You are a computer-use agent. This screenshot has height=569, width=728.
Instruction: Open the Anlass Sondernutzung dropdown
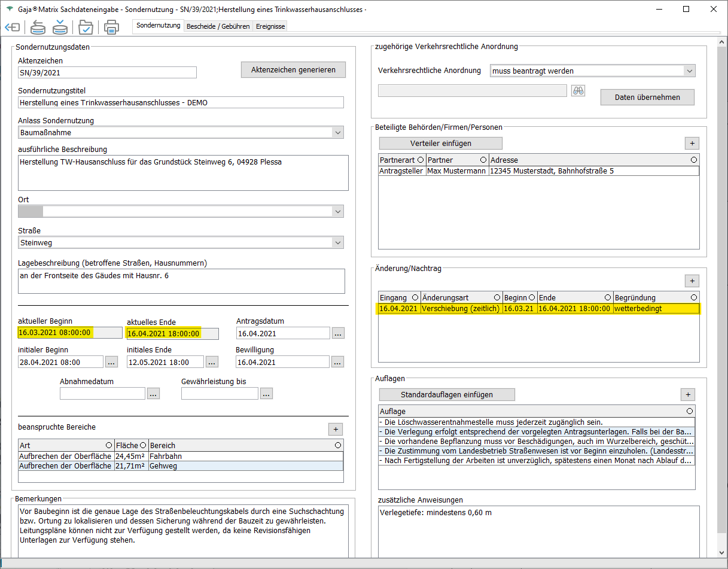(x=338, y=133)
